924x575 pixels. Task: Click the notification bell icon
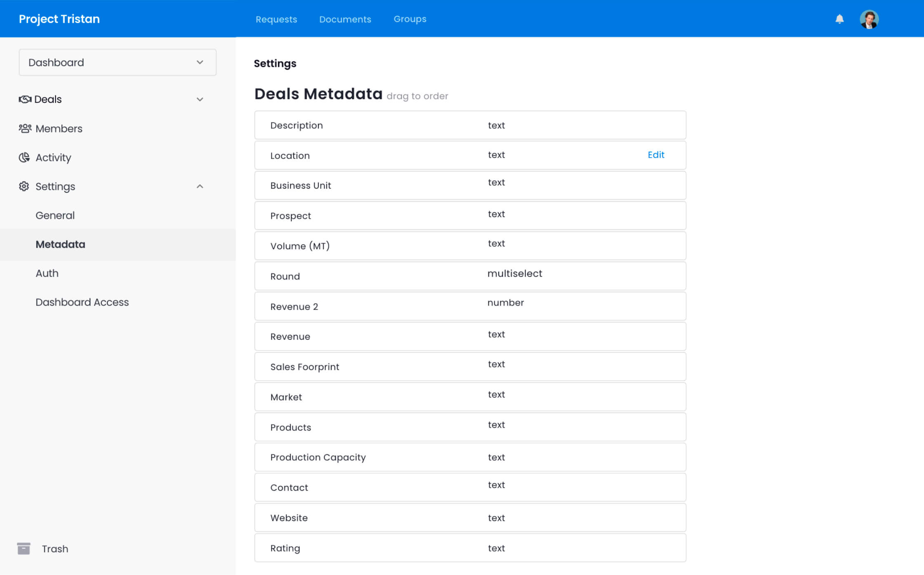pyautogui.click(x=839, y=19)
